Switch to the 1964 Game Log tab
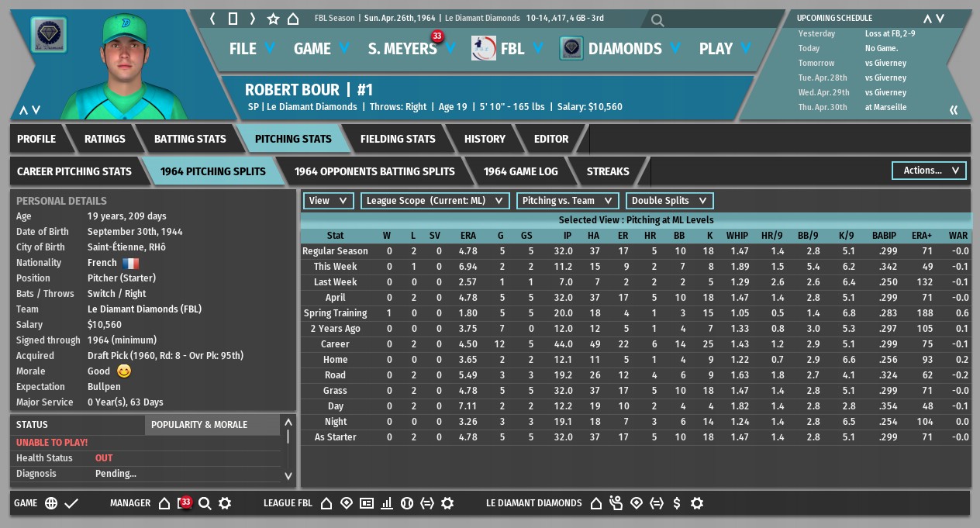Screen dimensions: 980x528 [x=520, y=171]
